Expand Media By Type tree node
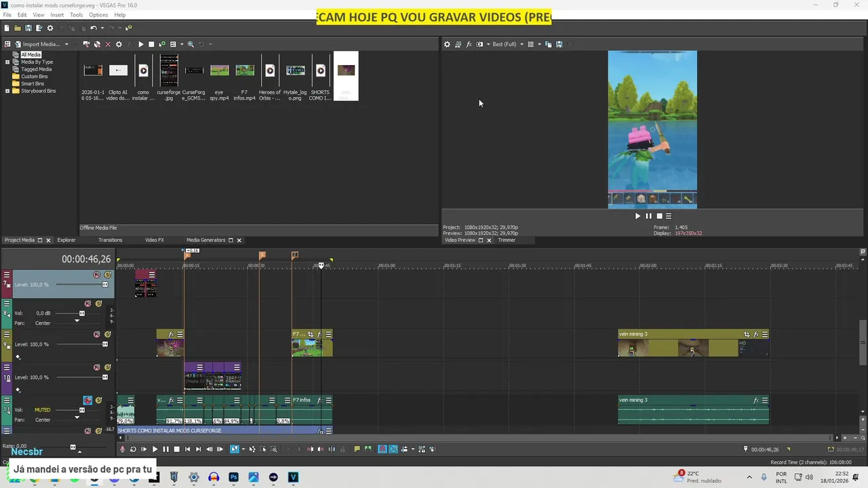This screenshot has width=868, height=488. pos(7,62)
